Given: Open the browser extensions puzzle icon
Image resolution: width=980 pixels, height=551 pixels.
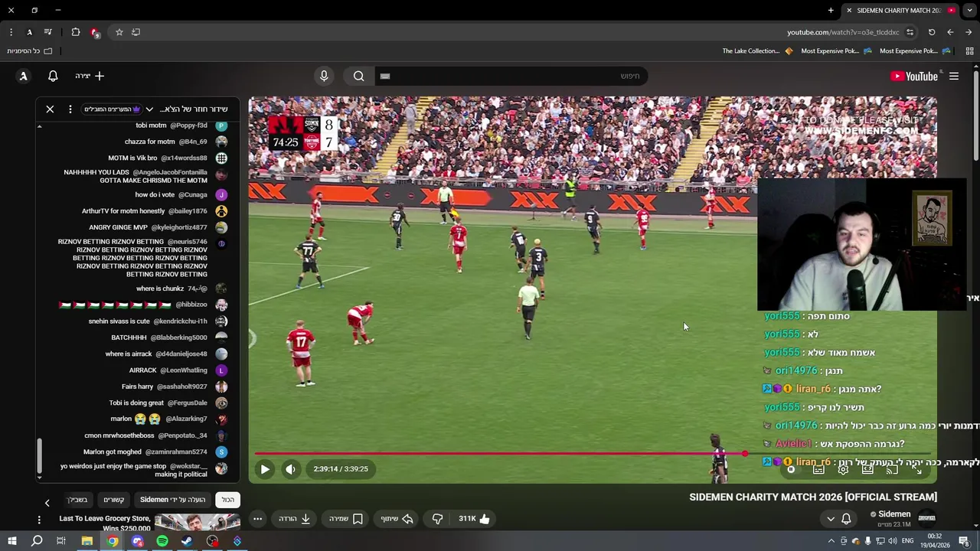Looking at the screenshot, I should click(75, 32).
